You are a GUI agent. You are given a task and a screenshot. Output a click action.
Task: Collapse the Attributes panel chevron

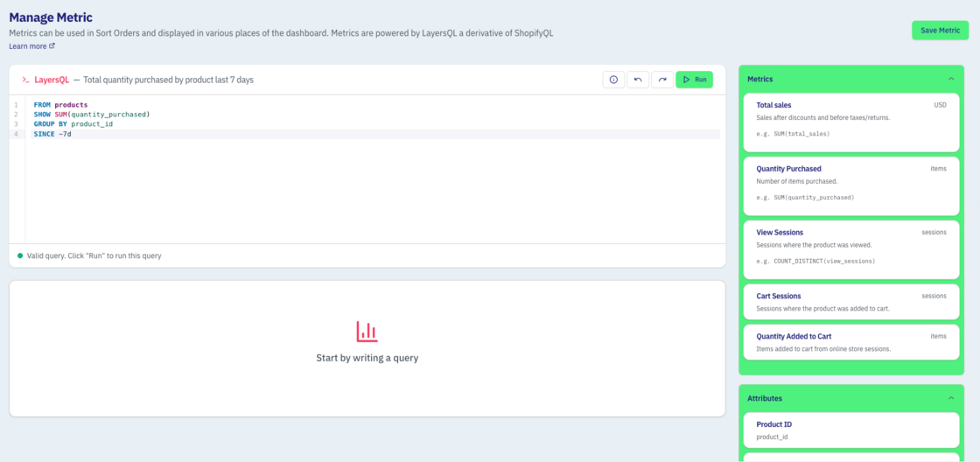pos(950,398)
